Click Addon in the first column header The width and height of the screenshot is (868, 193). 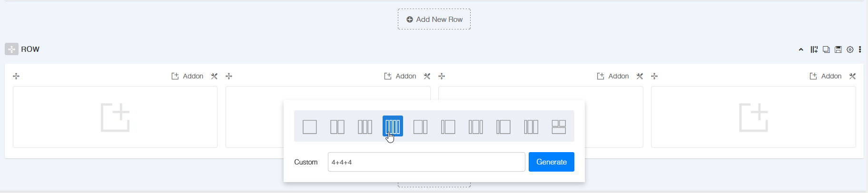pyautogui.click(x=187, y=76)
